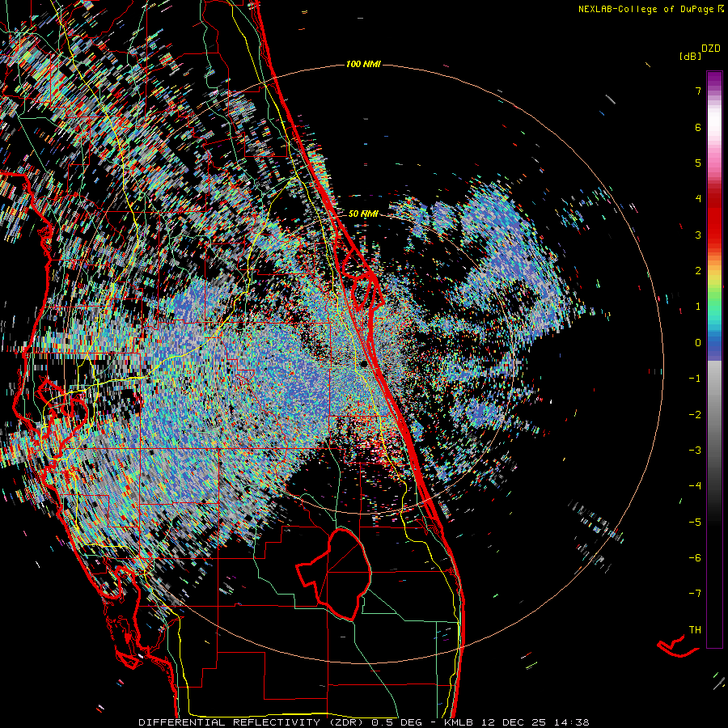Viewport: 728px width, 728px height.
Task: Click the 5 value on the color scale
Action: coord(698,163)
